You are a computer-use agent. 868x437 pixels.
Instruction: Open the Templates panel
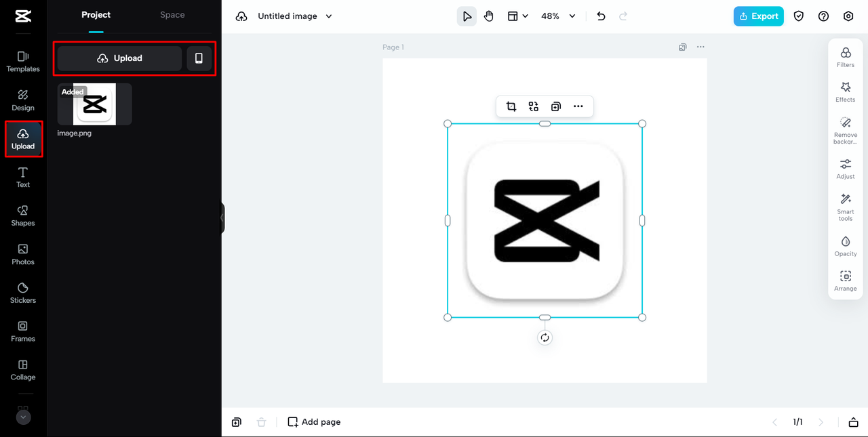[x=23, y=62]
